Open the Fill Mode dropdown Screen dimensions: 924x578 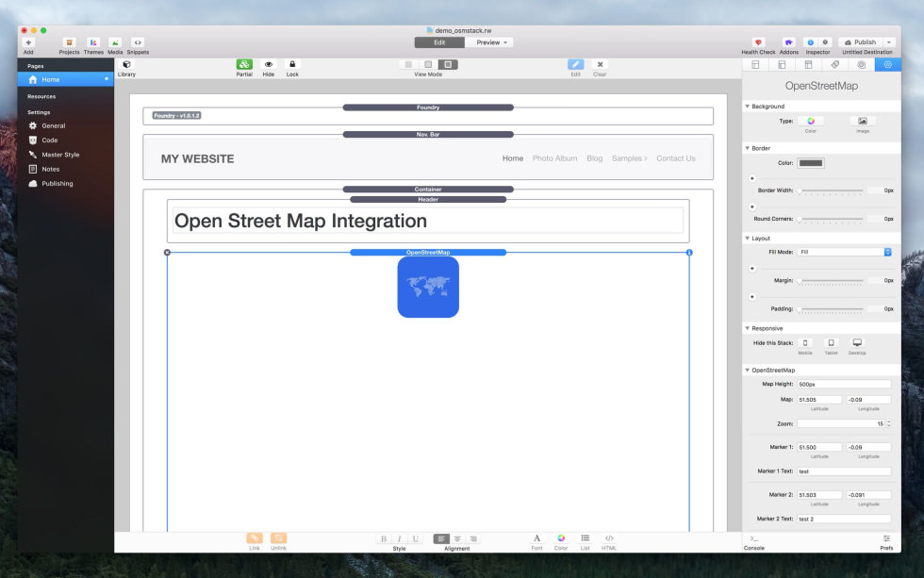(x=844, y=252)
